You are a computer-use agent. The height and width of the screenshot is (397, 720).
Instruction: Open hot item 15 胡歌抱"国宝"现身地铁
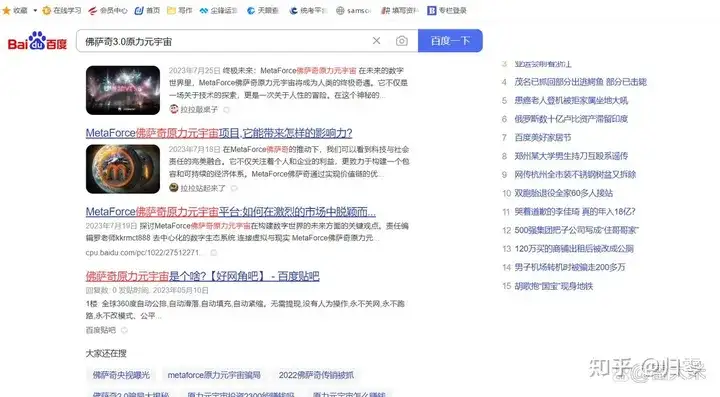click(554, 286)
